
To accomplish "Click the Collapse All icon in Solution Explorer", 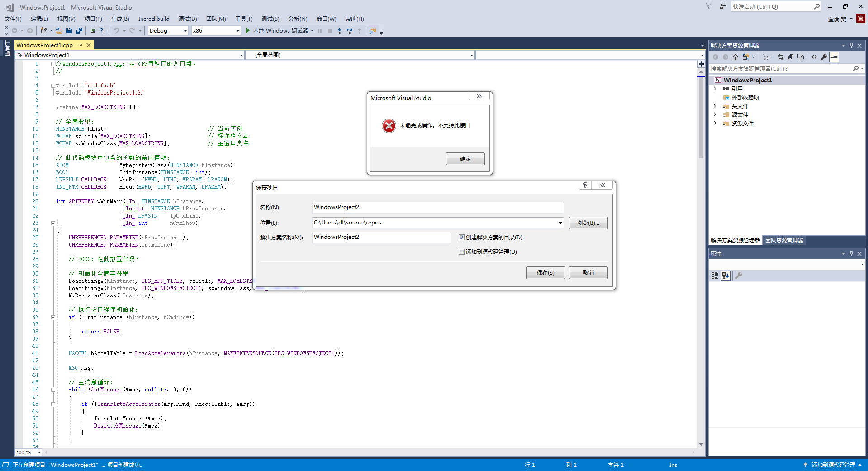I will (x=791, y=57).
